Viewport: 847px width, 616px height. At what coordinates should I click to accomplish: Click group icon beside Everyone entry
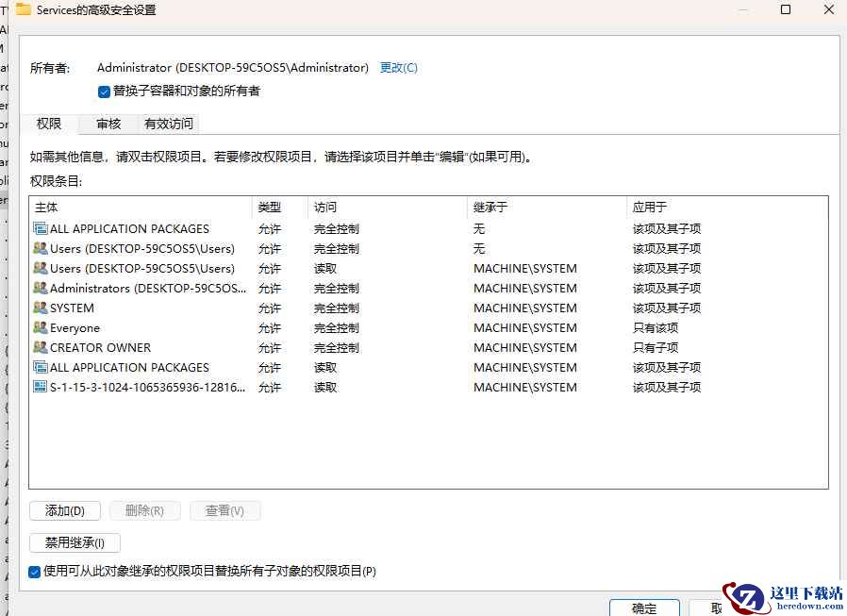(40, 327)
